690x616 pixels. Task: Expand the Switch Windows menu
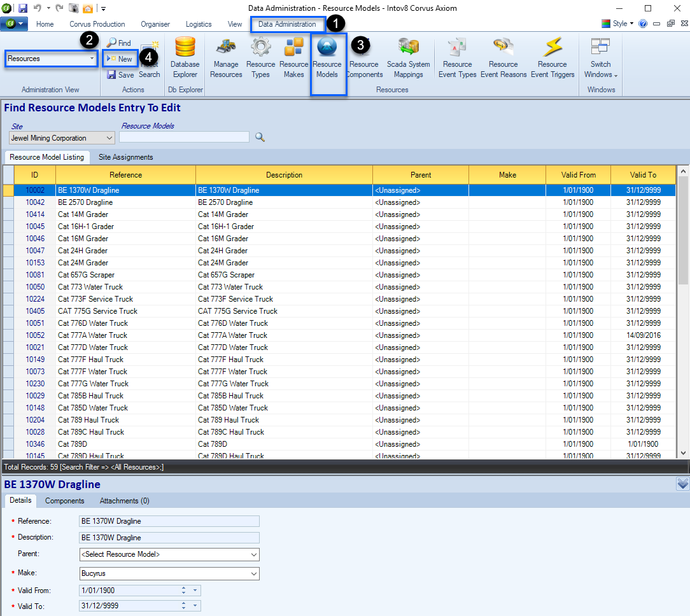(601, 58)
